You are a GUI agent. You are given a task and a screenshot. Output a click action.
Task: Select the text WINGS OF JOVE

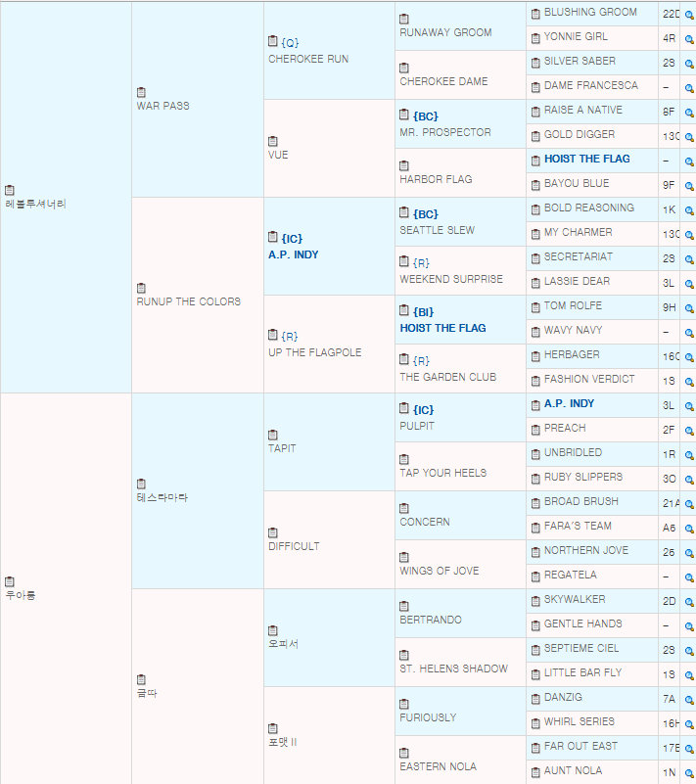pos(439,571)
